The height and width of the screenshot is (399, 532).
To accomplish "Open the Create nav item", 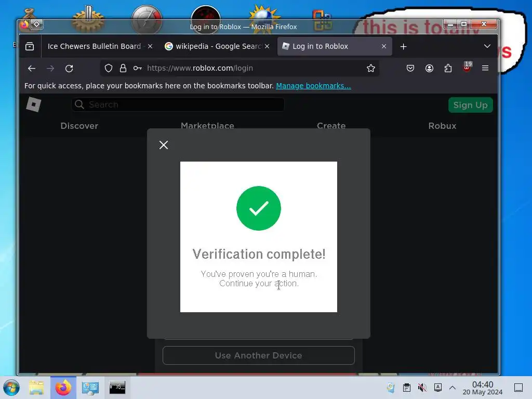I will [331, 125].
